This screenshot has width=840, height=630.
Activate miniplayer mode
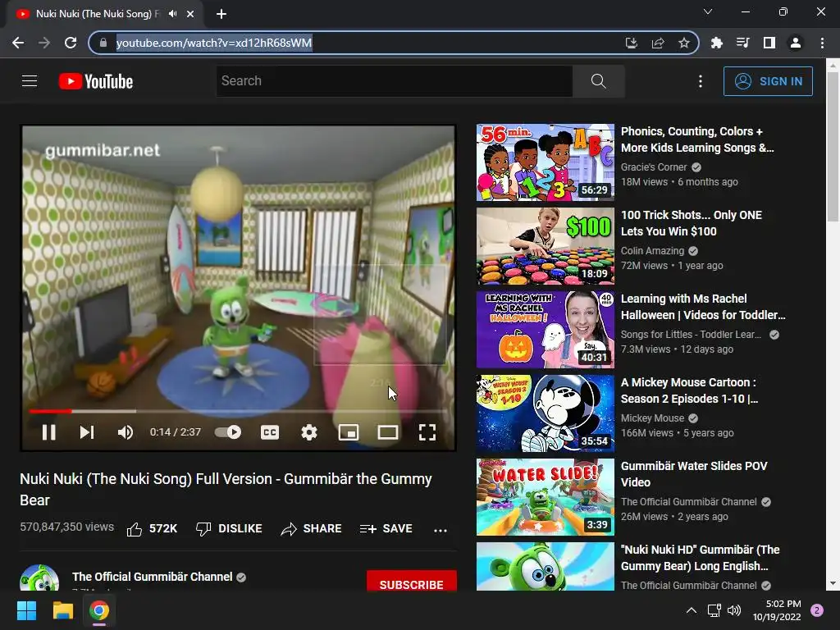[349, 432]
